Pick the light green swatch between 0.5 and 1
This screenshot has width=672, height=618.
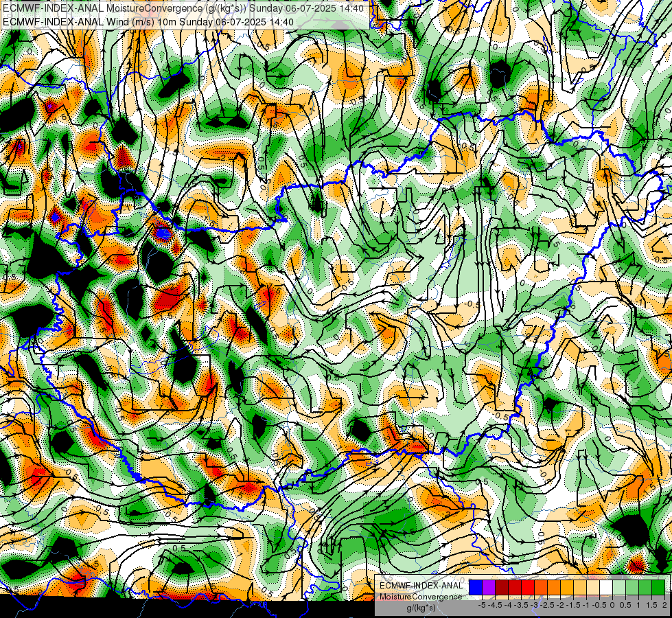tap(632, 588)
